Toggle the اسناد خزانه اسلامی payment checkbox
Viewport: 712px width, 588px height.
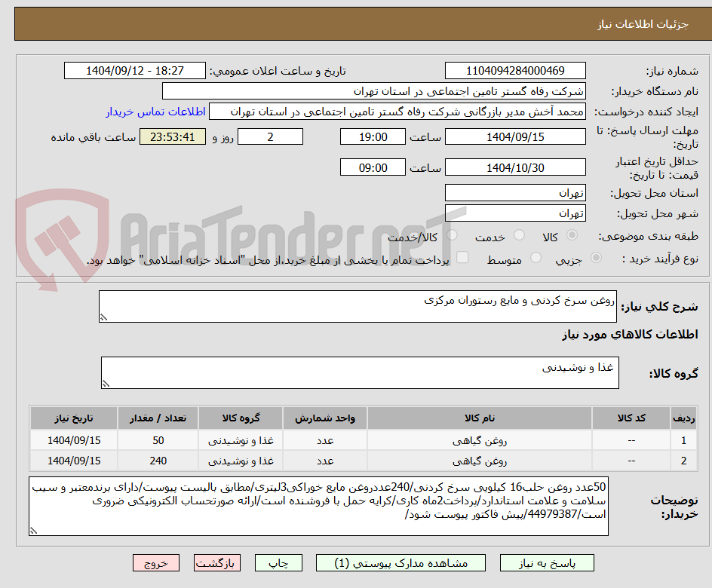[x=462, y=257]
